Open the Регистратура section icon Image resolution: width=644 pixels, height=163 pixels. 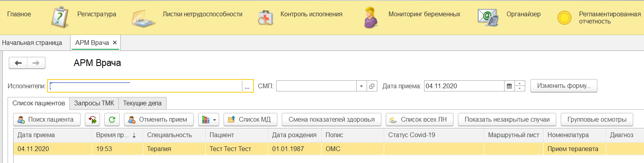[x=60, y=17]
